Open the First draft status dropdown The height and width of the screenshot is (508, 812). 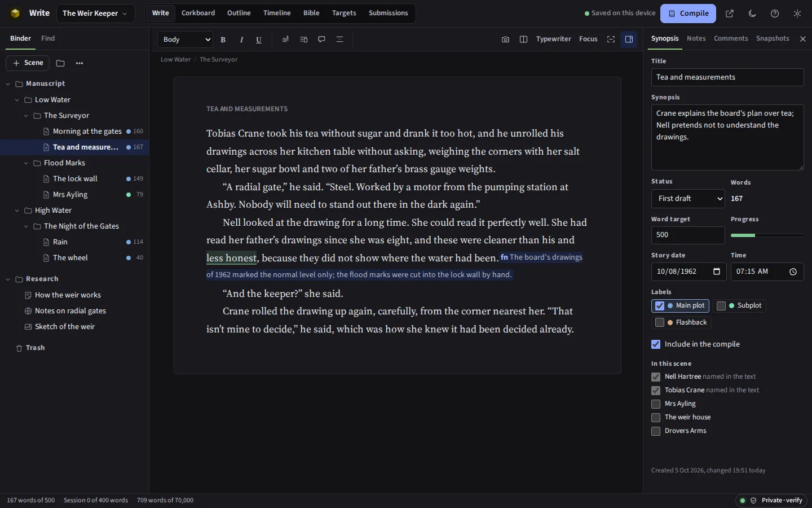click(x=688, y=199)
